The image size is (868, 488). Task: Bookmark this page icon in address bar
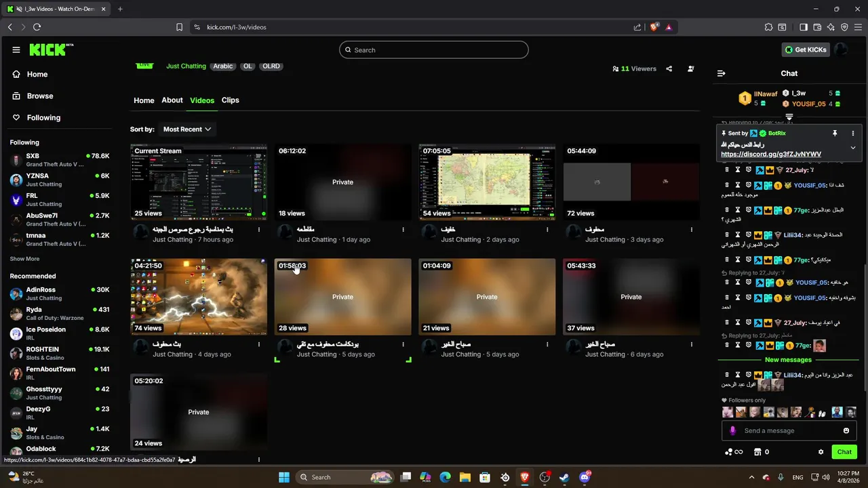[x=179, y=27]
